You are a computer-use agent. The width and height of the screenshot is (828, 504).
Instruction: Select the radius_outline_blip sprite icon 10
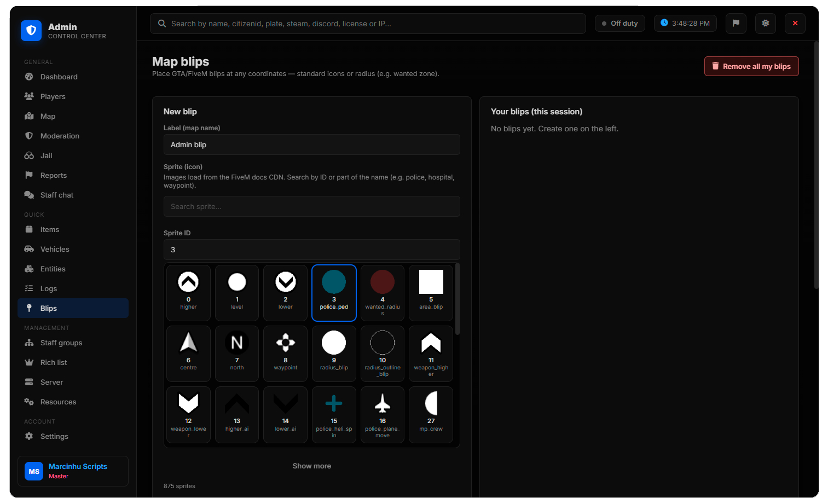click(383, 354)
